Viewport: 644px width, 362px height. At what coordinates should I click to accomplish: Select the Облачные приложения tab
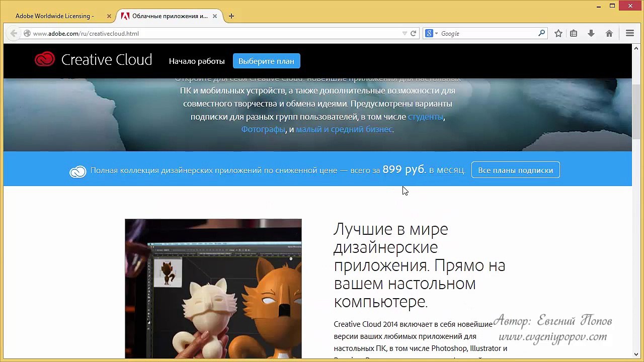coord(170,16)
